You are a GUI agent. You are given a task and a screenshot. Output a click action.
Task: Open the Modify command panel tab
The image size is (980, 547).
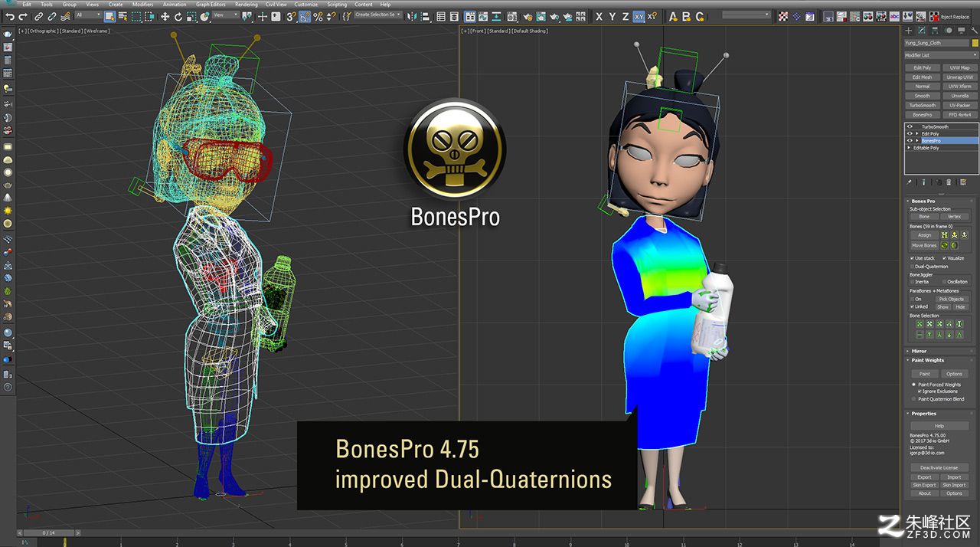(922, 31)
